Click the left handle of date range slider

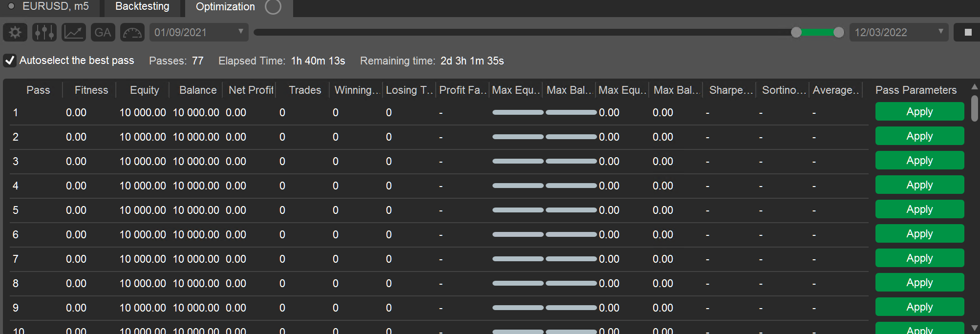click(x=796, y=32)
